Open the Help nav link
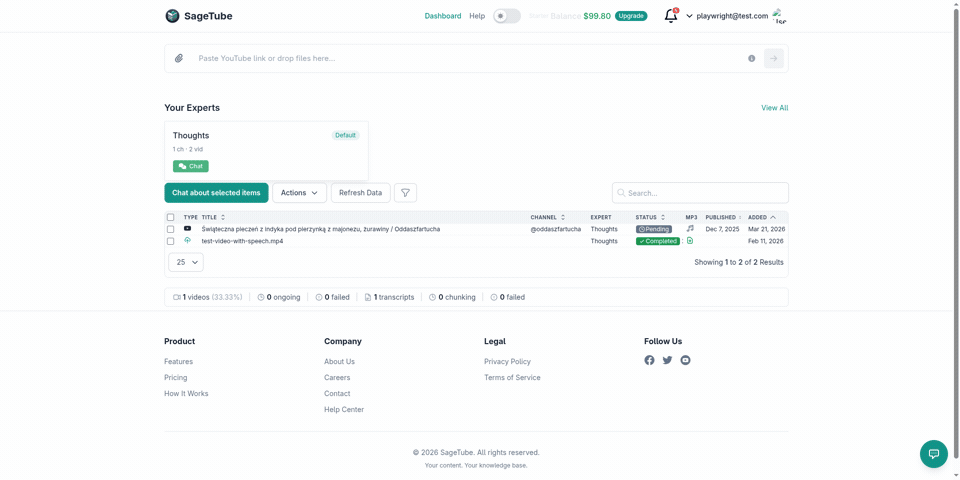The width and height of the screenshot is (960, 480). click(477, 16)
